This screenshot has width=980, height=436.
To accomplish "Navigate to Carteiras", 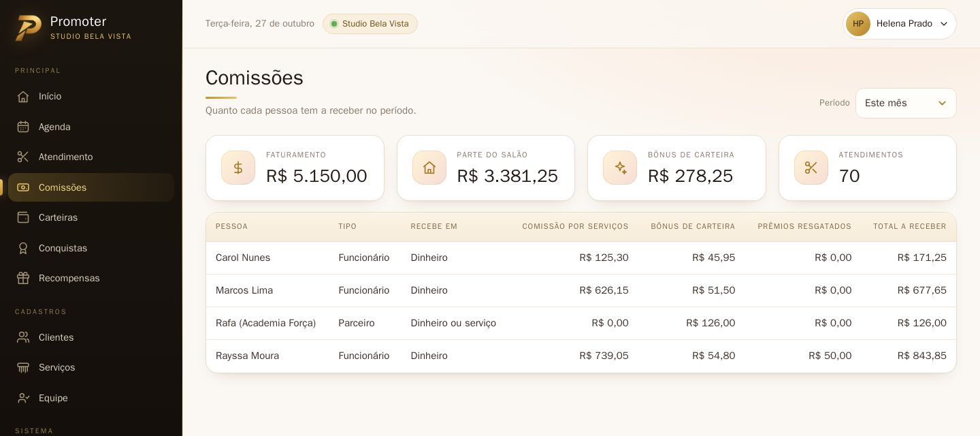I will (x=91, y=217).
